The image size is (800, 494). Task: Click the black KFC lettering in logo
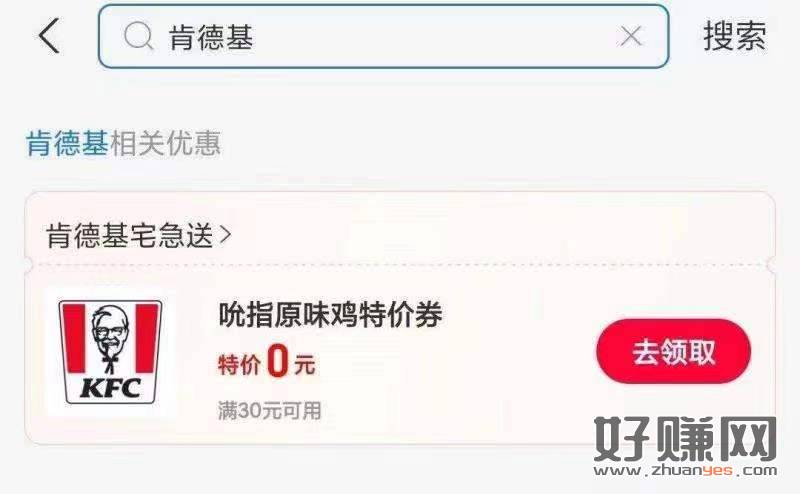(x=110, y=389)
